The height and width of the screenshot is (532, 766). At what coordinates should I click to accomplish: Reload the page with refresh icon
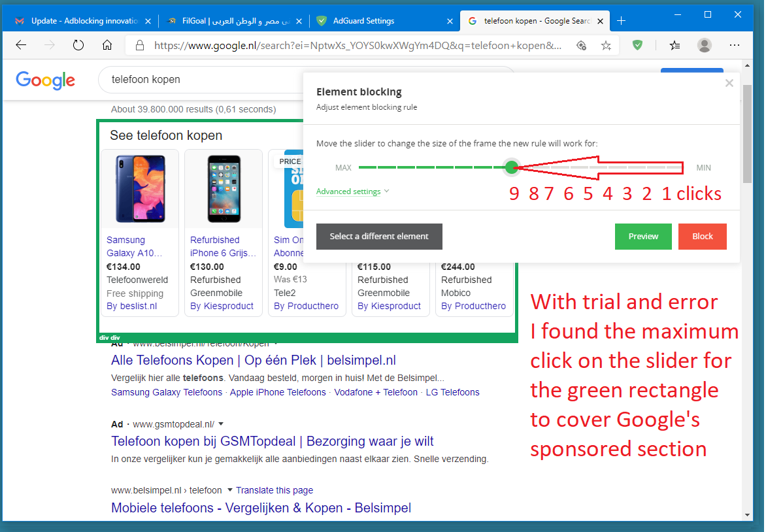coord(78,46)
